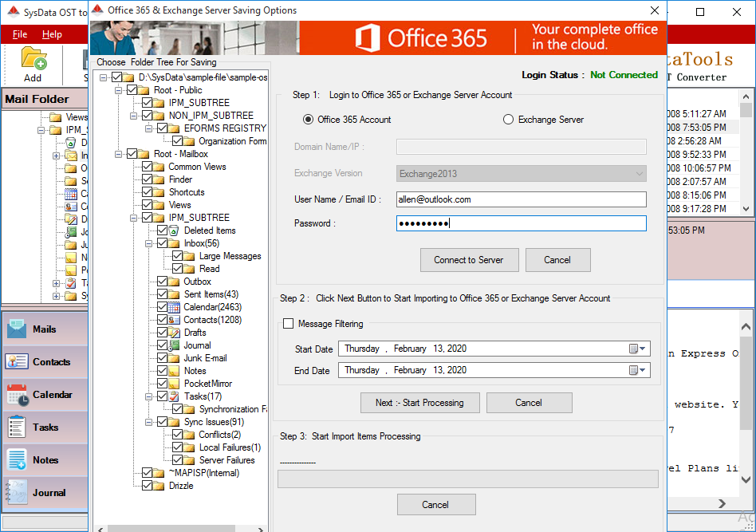Click the Shortcuts folder icon
Image resolution: width=756 pixels, height=532 pixels.
pyautogui.click(x=159, y=192)
